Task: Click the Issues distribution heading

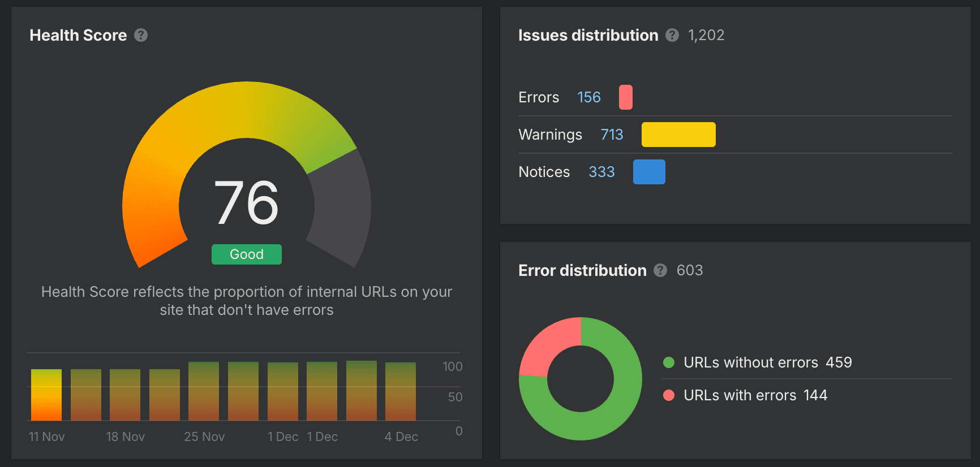Action: point(588,35)
